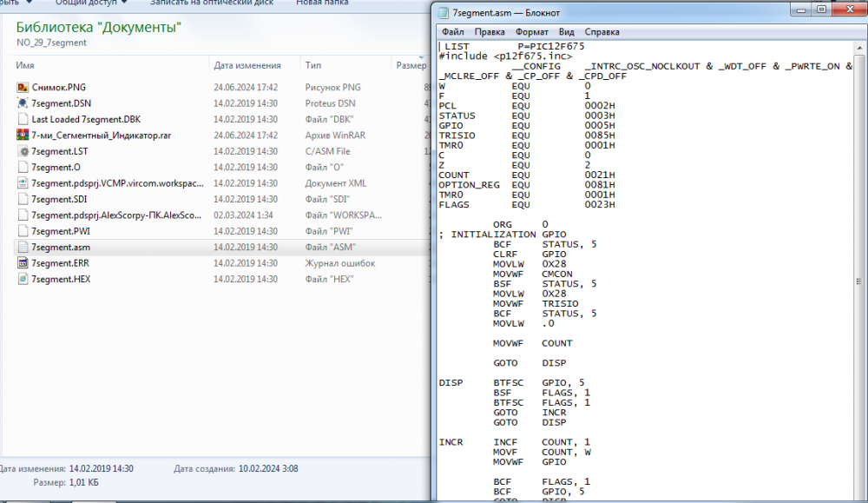Select the 7segment.DSN Proteus file icon
This screenshot has width=868, height=503.
tap(23, 103)
